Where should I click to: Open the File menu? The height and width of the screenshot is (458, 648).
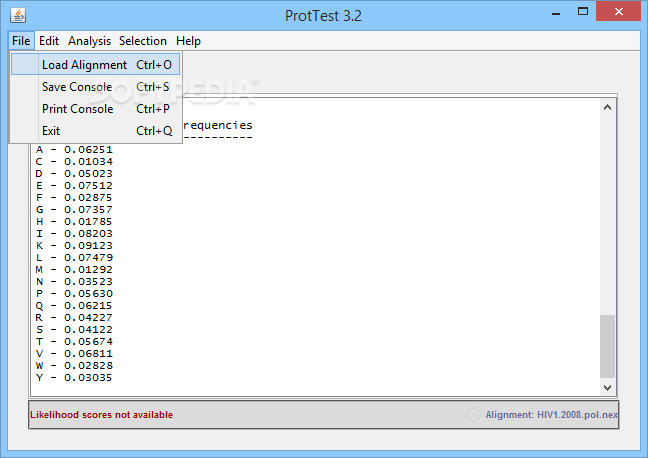point(21,41)
